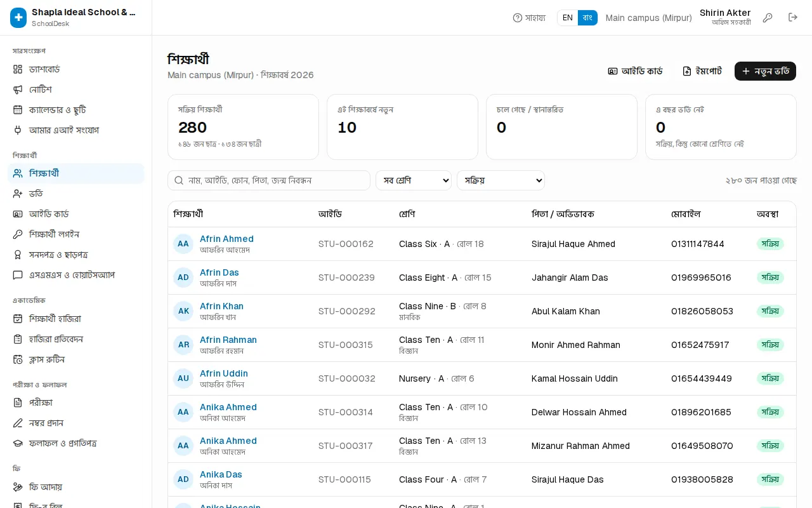Select শিক্ষার্থী sidebar menu item
812x508 pixels.
[76, 173]
